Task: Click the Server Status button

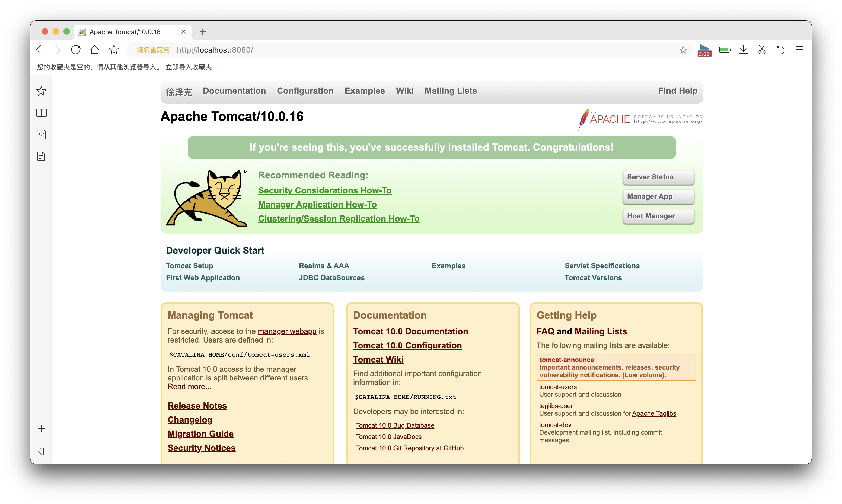Action: point(658,177)
